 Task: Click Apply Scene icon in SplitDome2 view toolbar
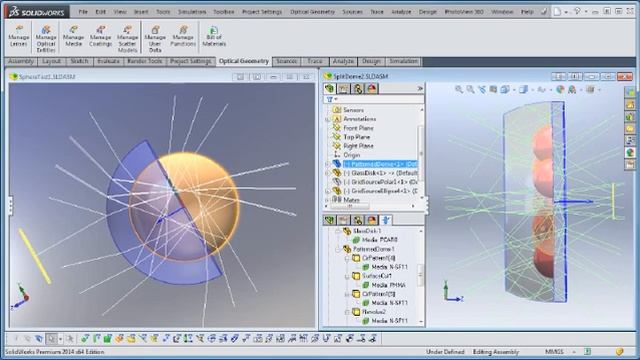tap(572, 89)
